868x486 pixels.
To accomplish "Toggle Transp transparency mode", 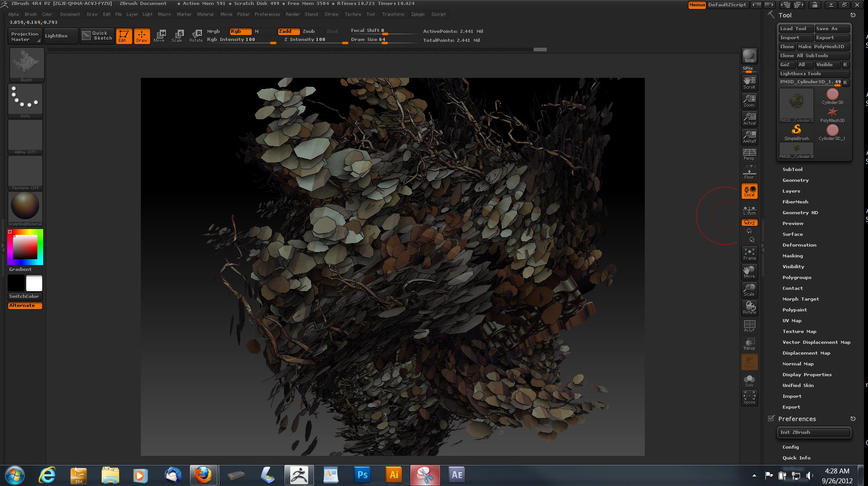I will 749,344.
